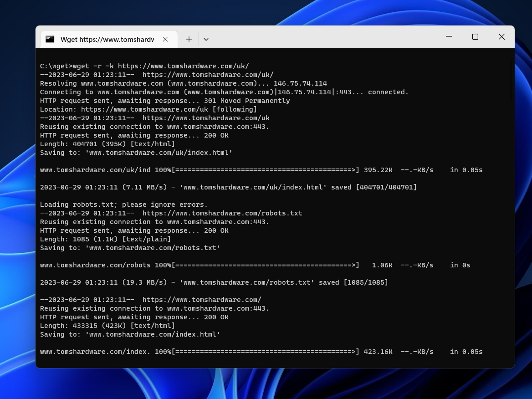Click the wget -r -k command line
532x399 pixels.
[x=144, y=66]
